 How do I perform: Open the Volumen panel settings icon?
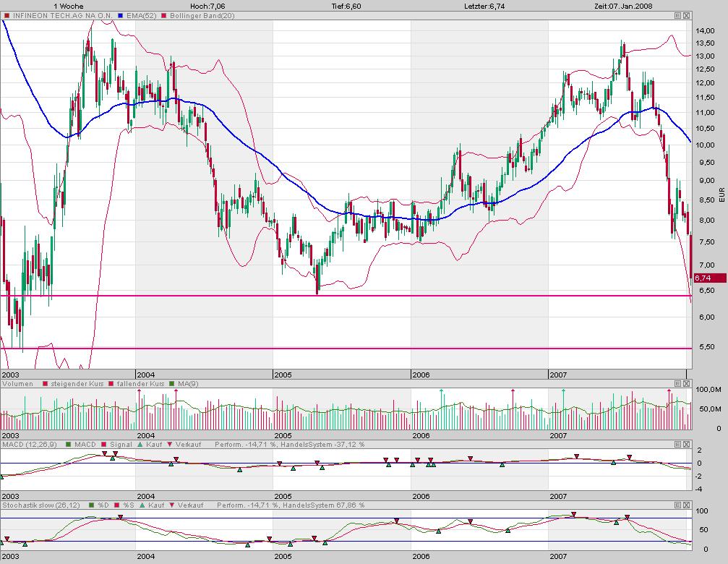point(677,384)
